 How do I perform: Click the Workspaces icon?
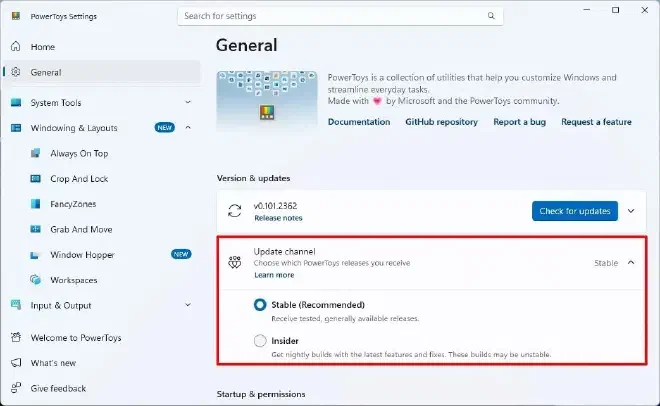coord(36,279)
